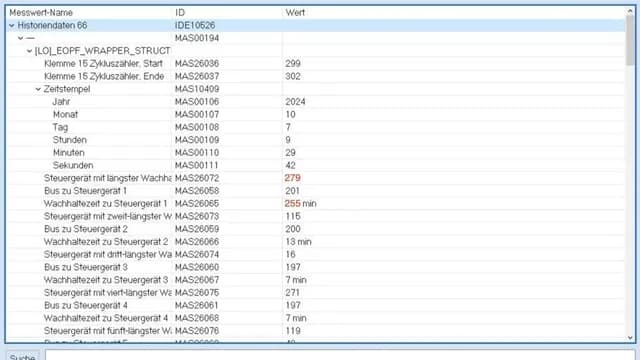This screenshot has height=360, width=640.
Task: Click the Wert value 115
Action: point(293,216)
